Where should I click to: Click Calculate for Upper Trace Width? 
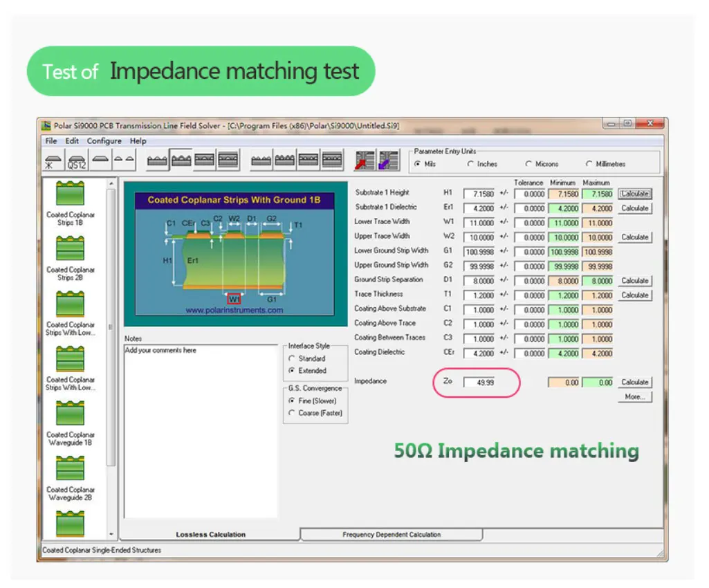click(x=635, y=237)
